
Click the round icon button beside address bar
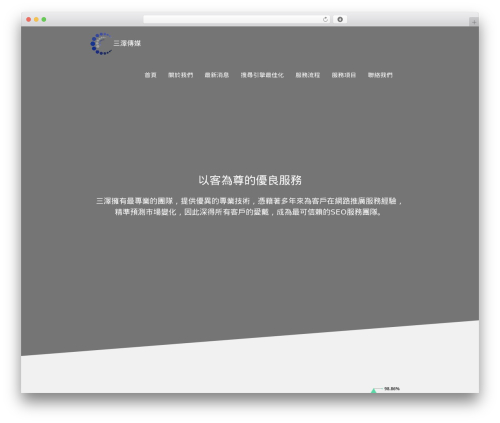coord(340,19)
